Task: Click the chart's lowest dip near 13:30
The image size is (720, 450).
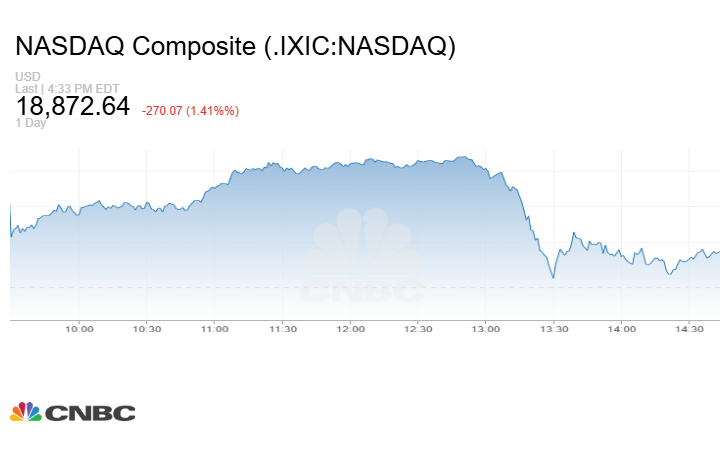Action: (553, 278)
